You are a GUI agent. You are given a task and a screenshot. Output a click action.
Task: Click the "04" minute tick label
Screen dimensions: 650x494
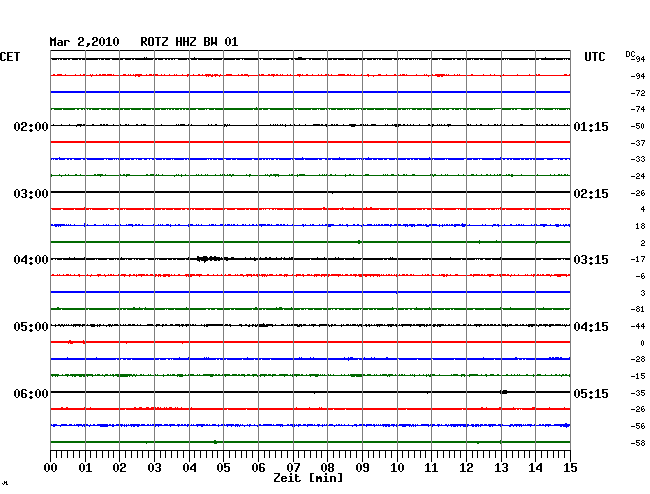(189, 468)
